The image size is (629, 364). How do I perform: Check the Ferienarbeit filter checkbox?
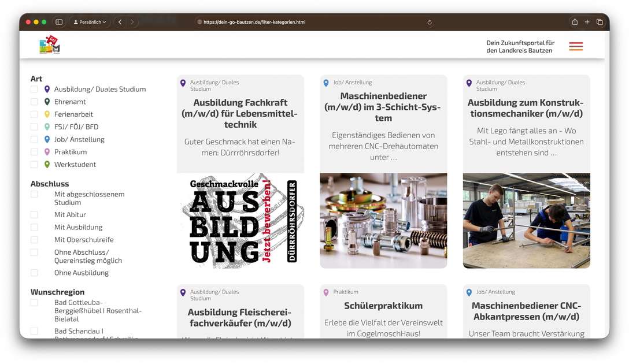tap(34, 114)
